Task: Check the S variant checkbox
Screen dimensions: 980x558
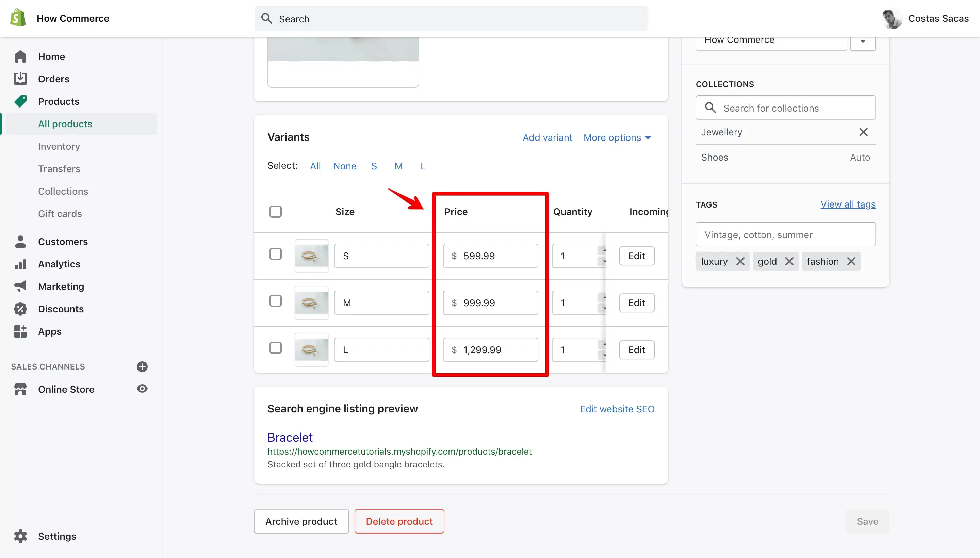Action: click(x=275, y=254)
